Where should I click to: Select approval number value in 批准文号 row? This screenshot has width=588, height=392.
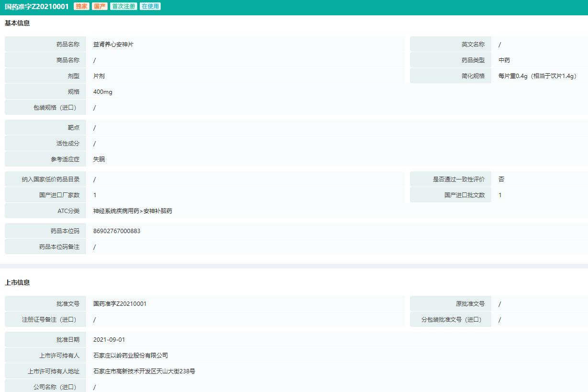coord(120,304)
